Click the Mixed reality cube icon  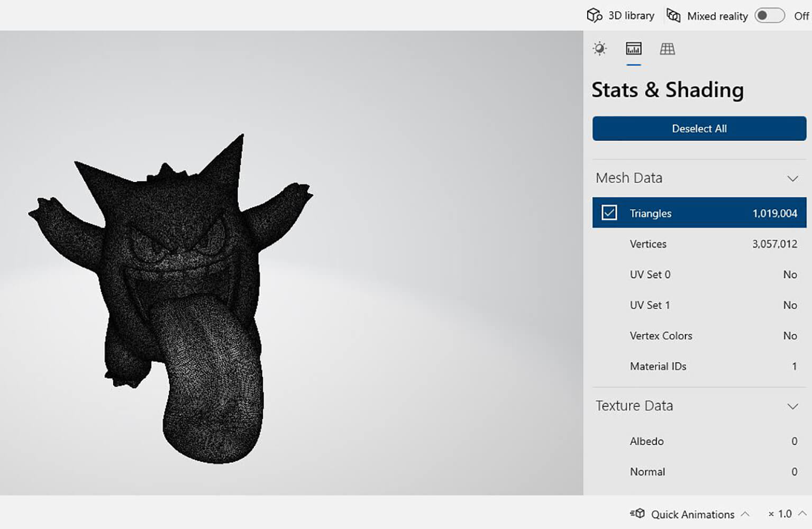pyautogui.click(x=673, y=15)
